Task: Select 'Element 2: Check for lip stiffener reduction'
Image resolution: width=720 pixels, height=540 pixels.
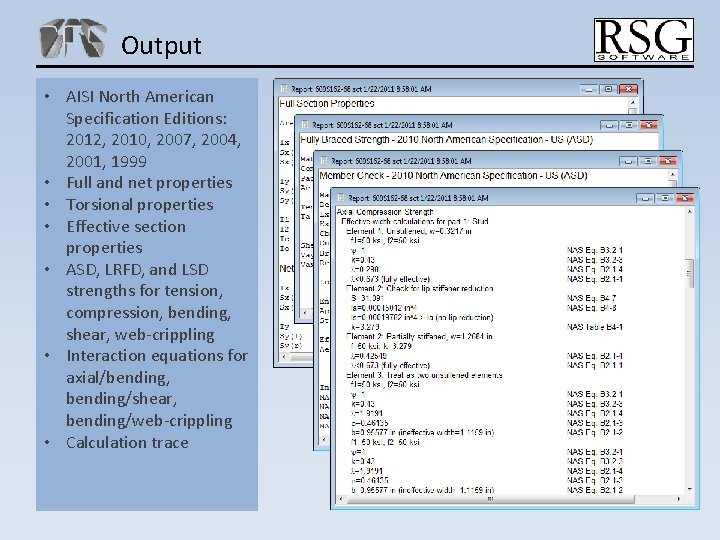Action: pos(420,288)
